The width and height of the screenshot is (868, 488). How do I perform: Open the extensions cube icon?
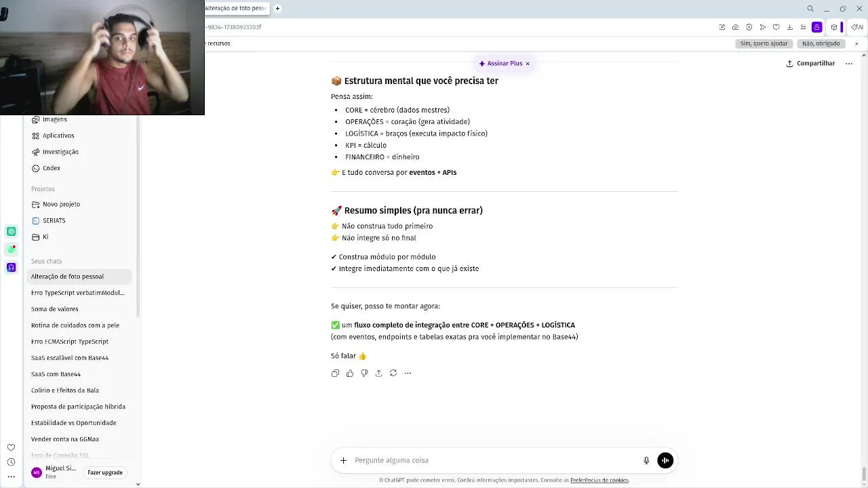834,27
